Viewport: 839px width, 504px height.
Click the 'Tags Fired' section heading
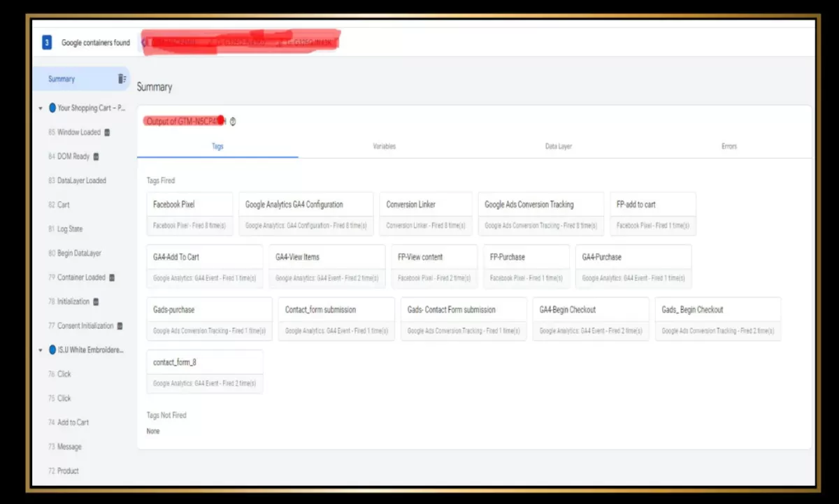click(x=161, y=180)
